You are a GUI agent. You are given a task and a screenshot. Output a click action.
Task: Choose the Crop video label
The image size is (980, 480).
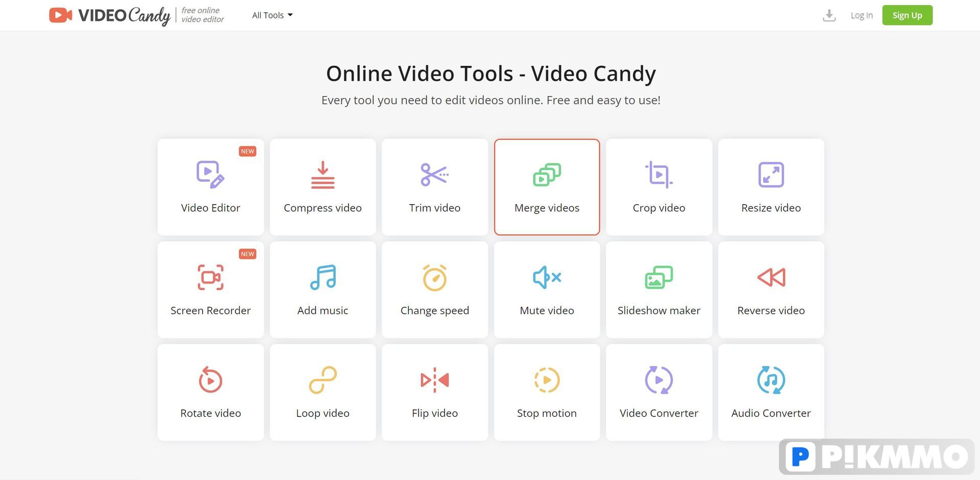(x=659, y=208)
